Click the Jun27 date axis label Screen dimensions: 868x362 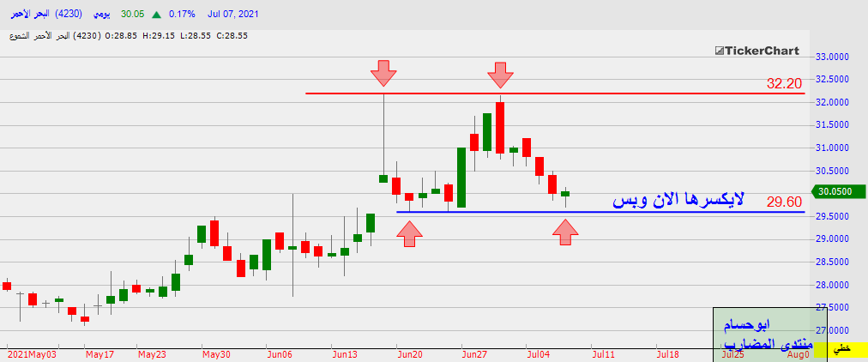pyautogui.click(x=476, y=354)
